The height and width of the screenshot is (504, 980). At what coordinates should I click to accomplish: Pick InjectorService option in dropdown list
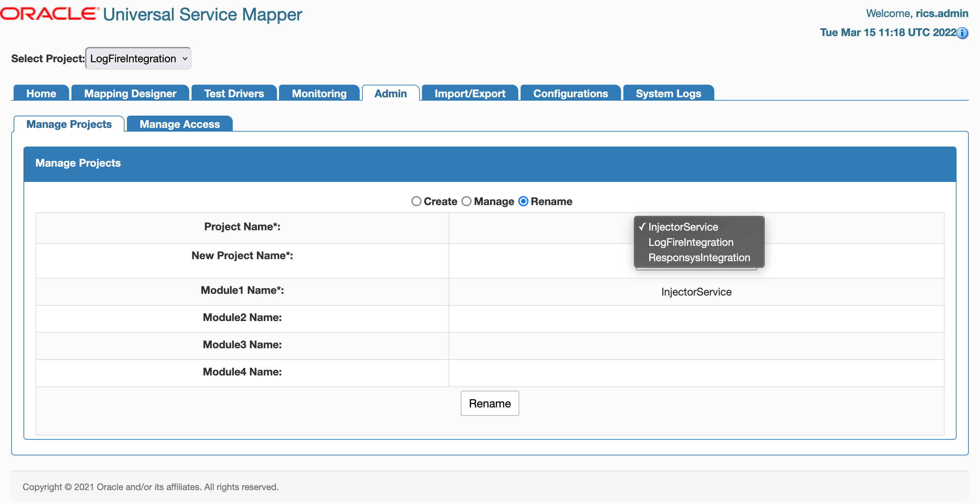[x=683, y=227]
